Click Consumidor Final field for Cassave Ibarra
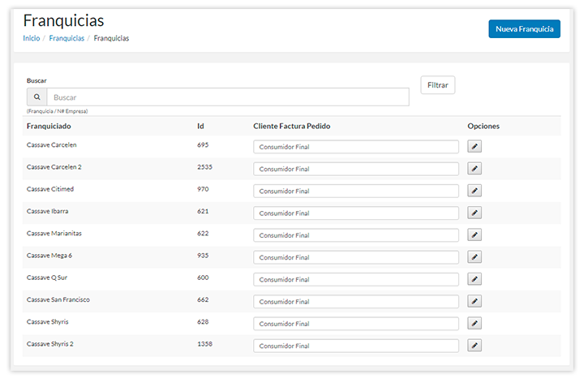The height and width of the screenshot is (383, 588). pyautogui.click(x=355, y=213)
